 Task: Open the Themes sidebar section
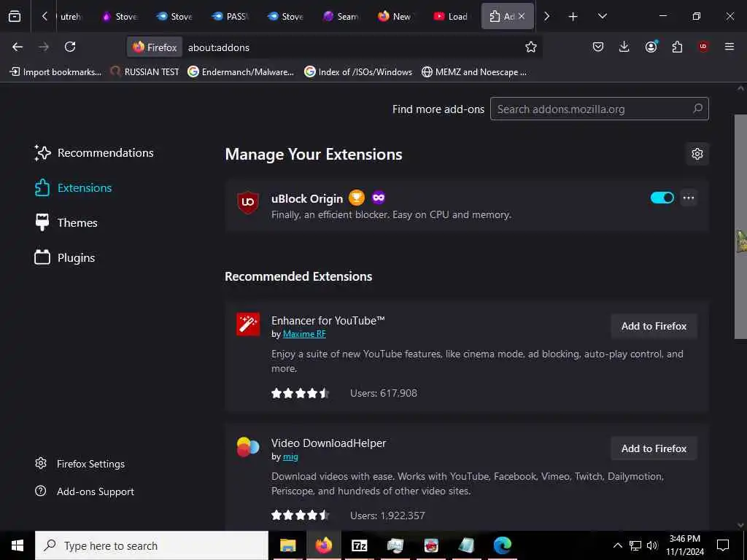66,223
